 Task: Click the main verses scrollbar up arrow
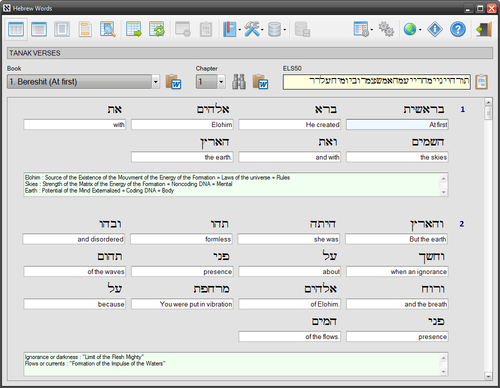point(488,102)
